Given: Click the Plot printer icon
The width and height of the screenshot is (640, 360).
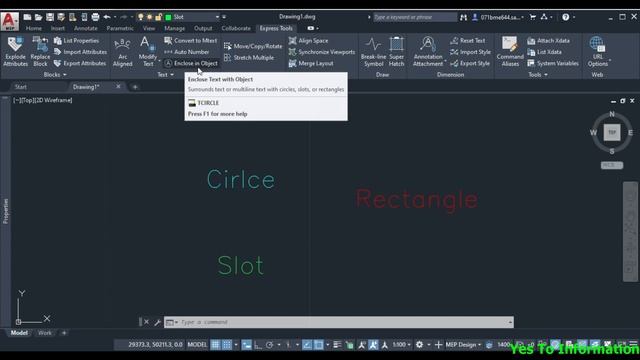Looking at the screenshot, I should tap(95, 17).
